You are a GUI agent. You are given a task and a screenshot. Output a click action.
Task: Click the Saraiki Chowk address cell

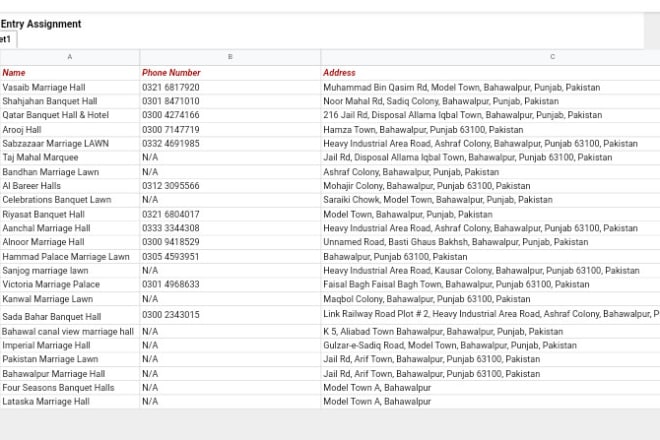(x=490, y=200)
